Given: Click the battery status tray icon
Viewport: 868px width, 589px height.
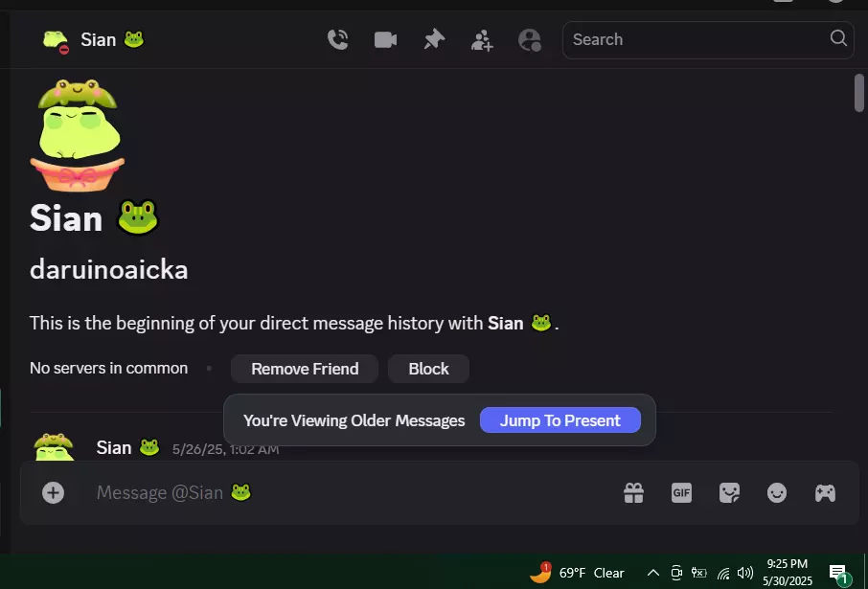Looking at the screenshot, I should [x=698, y=573].
